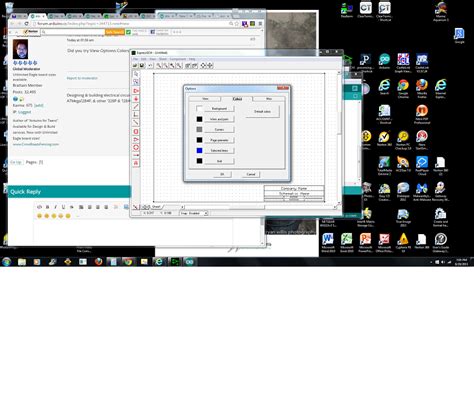474x403 pixels.
Task: Select the place wire tool in side toolbar
Action: [136, 106]
